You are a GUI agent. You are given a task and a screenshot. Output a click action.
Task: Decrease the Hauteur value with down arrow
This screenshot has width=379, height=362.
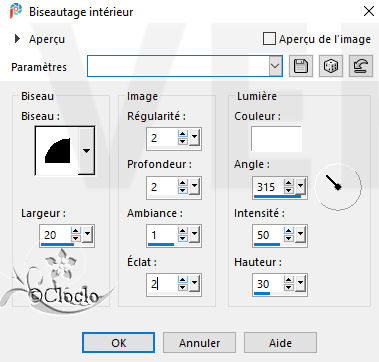point(289,288)
